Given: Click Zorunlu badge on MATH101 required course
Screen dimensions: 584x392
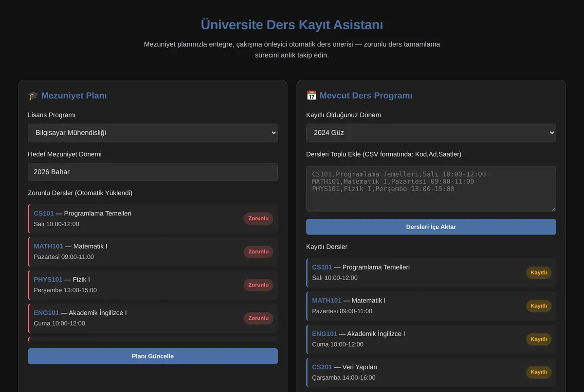Looking at the screenshot, I should 258,252.
